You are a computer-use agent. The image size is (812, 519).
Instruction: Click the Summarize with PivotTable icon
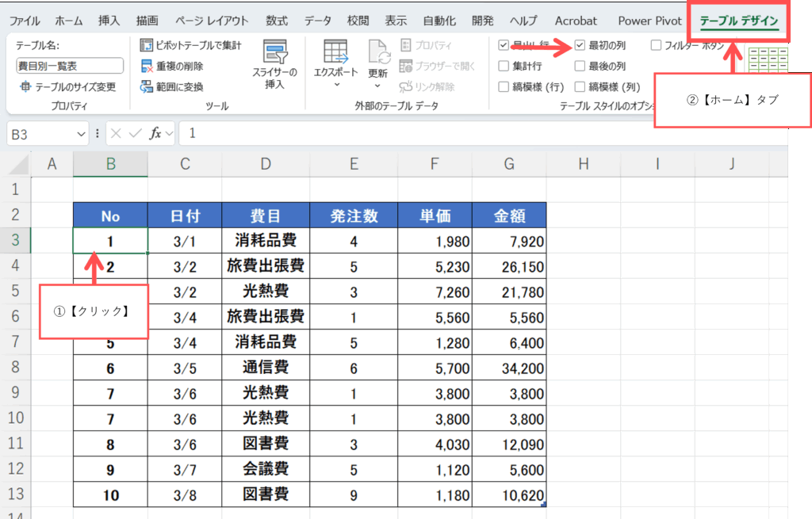147,46
